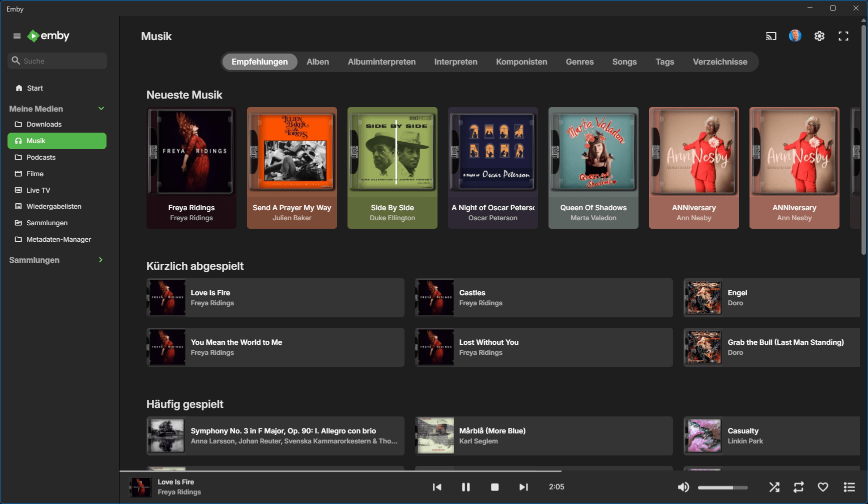Screen dimensions: 868x504
Task: Skip to the next track
Action: point(523,487)
